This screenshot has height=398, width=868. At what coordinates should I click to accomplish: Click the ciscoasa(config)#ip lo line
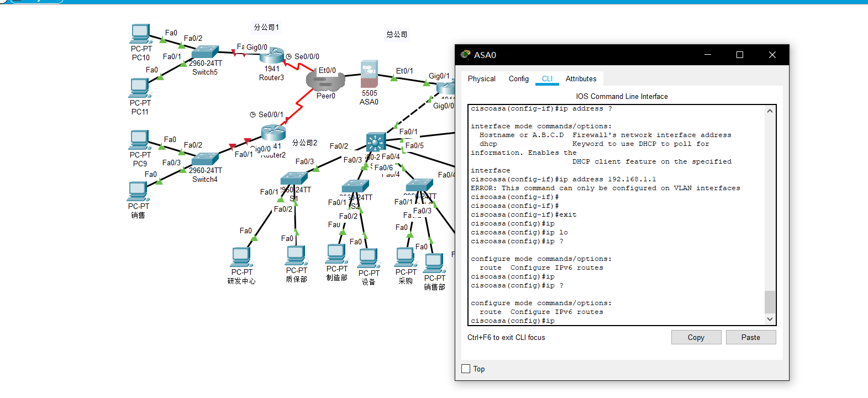coord(519,233)
